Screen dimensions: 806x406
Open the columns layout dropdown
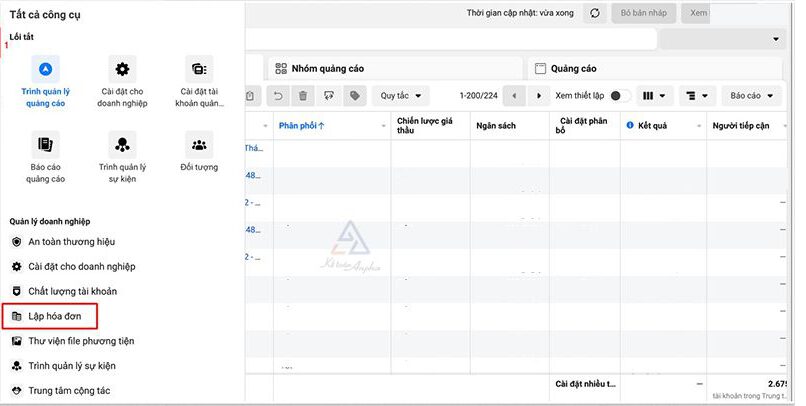(654, 96)
